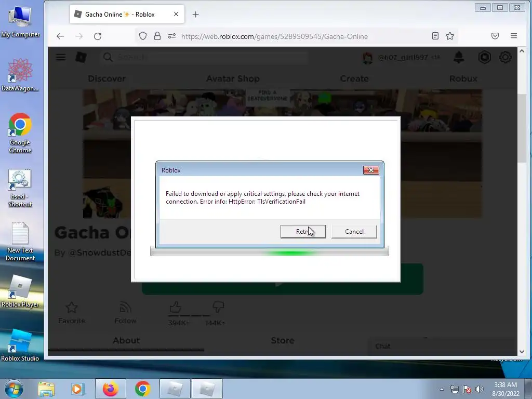Viewport: 532px width, 399px height.
Task: Click the scrollbar down arrow
Action: (x=522, y=352)
